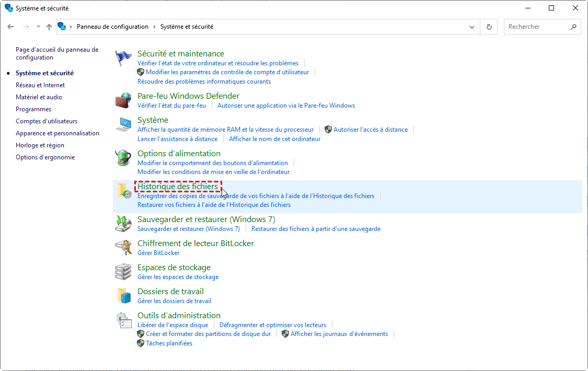Click the Dossiers de travail folder icon

click(124, 296)
